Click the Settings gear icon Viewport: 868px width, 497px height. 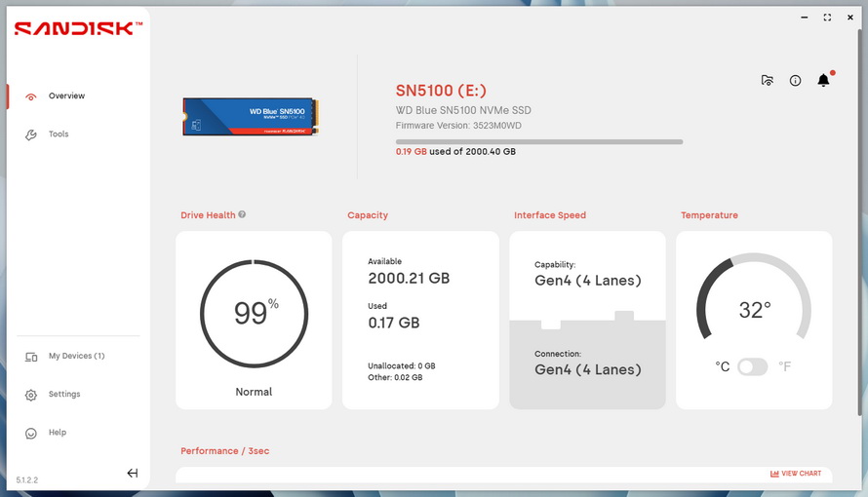(31, 395)
